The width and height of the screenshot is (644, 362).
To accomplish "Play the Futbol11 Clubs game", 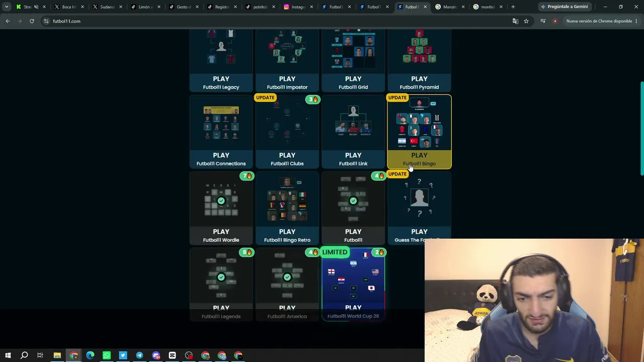I will click(x=287, y=132).
